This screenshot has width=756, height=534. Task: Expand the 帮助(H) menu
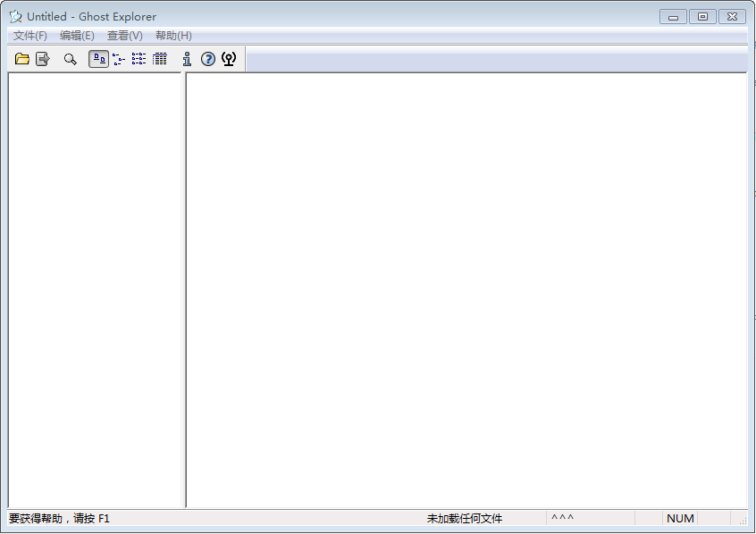[x=173, y=36]
